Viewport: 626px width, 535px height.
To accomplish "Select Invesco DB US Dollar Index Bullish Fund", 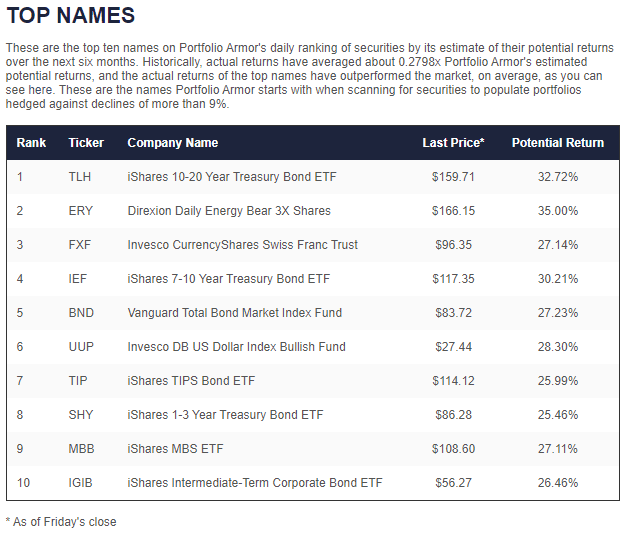I will click(236, 347).
